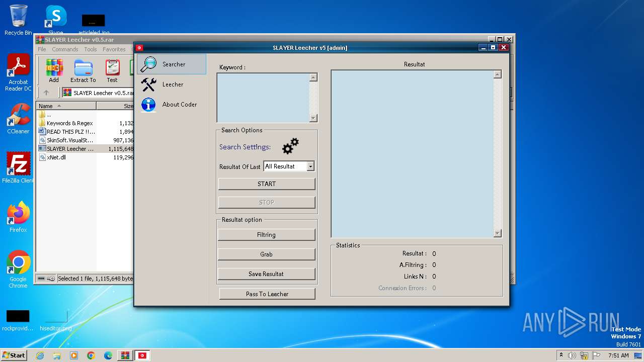Click volume icon in system tray
Viewport: 644px width, 362px height.
[572, 355]
